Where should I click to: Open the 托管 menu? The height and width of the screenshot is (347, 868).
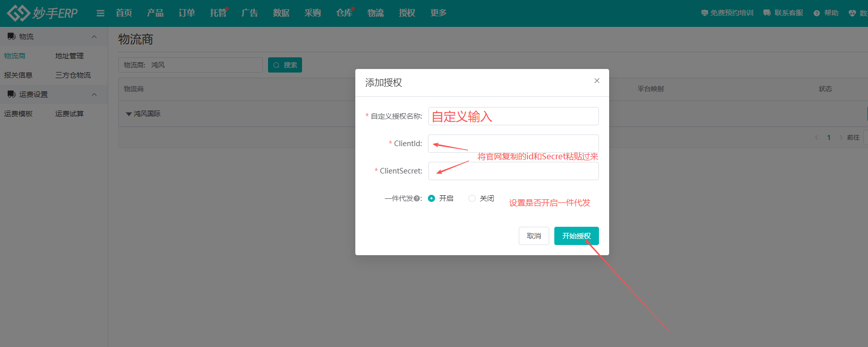point(218,13)
